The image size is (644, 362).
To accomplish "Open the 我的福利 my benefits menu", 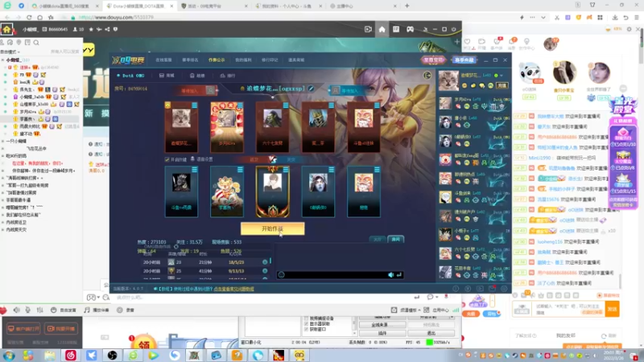I will 243,60.
